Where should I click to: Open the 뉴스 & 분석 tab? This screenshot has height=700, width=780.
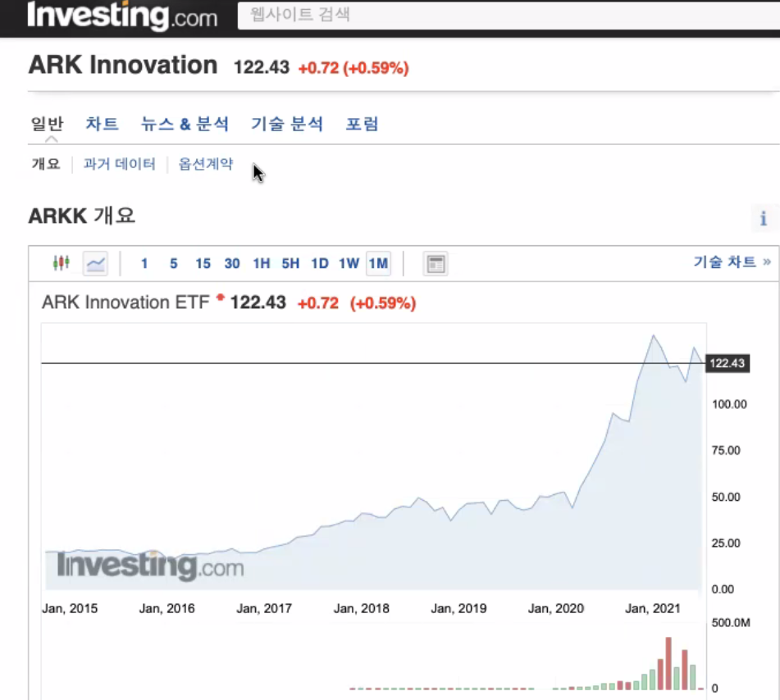pos(185,124)
